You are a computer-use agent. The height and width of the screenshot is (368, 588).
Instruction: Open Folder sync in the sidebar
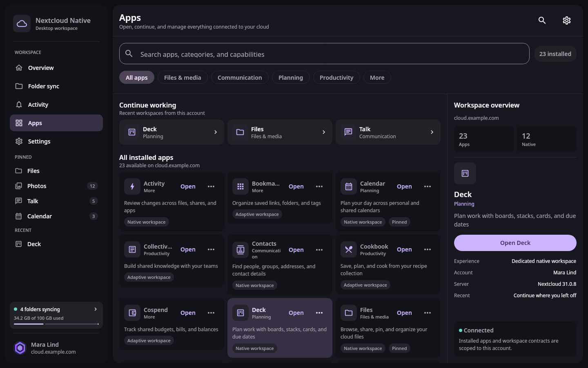click(x=56, y=86)
